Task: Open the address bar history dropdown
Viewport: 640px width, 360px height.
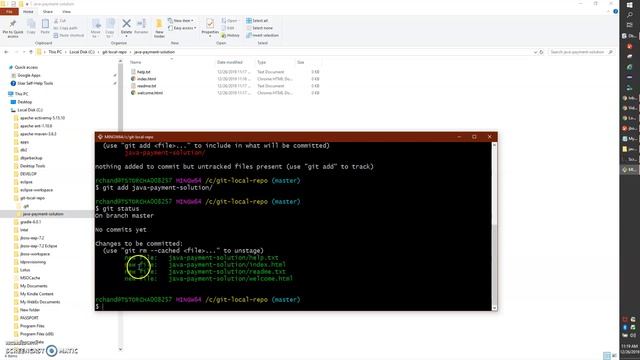Action: 535,52
